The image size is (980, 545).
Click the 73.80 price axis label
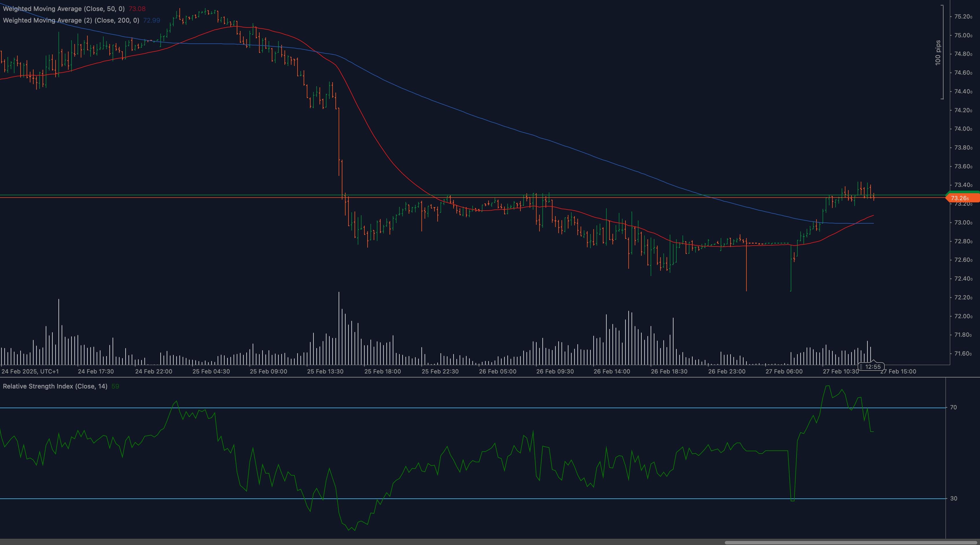coord(963,148)
